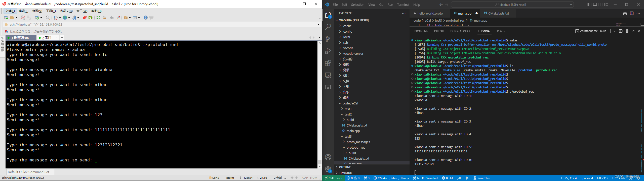This screenshot has height=181, width=644.
Task: Toggle the primary side bar layout button
Action: coord(589,5)
